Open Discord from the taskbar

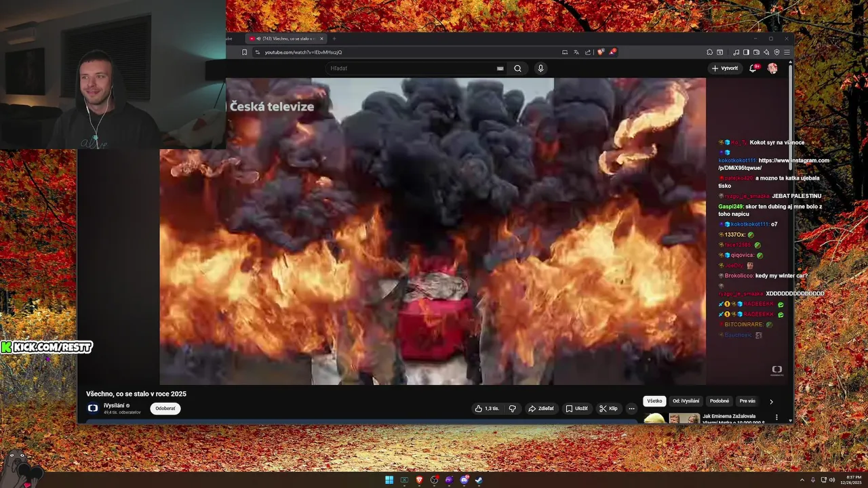(465, 480)
